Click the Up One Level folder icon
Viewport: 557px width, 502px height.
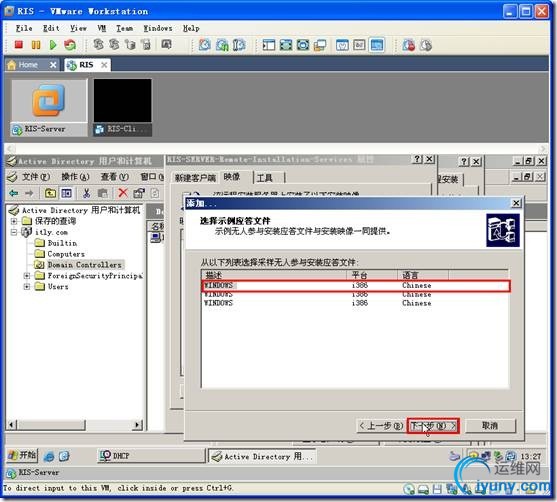click(x=50, y=193)
